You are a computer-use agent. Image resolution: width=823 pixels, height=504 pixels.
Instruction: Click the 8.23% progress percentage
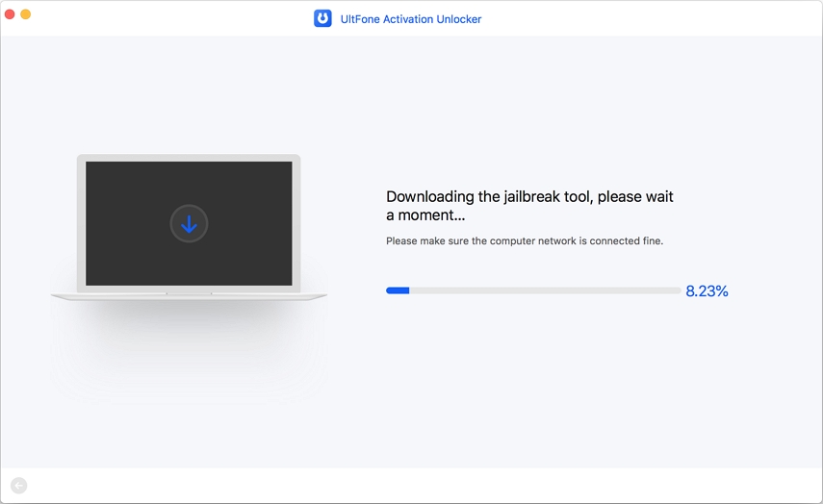click(707, 290)
